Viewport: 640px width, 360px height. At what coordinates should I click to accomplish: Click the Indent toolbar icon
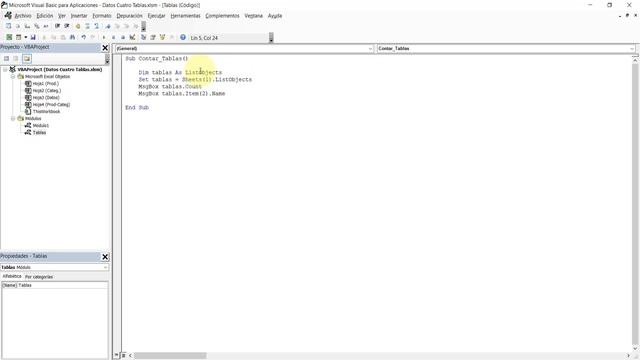pos(58,26)
